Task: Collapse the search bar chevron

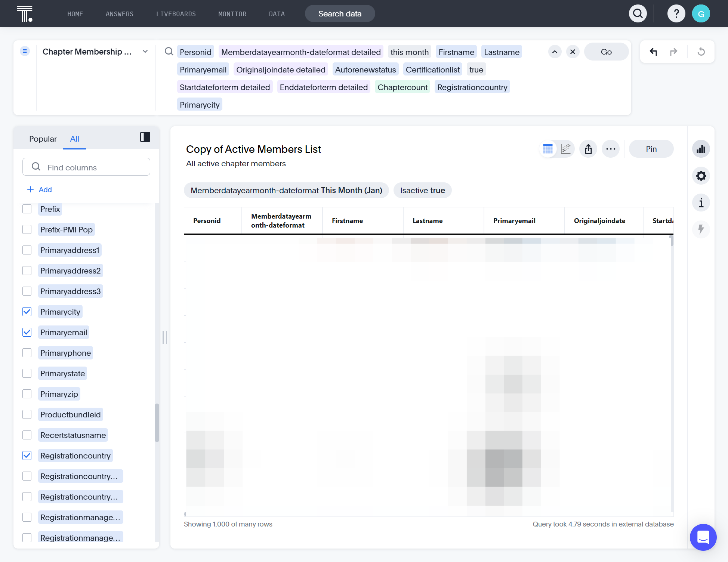Action: [x=555, y=52]
